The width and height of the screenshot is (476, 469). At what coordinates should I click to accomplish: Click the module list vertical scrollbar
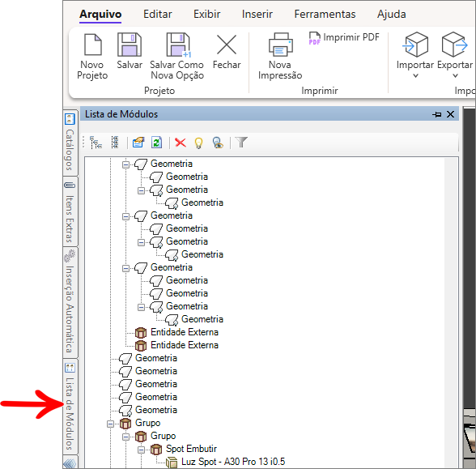[451, 313]
